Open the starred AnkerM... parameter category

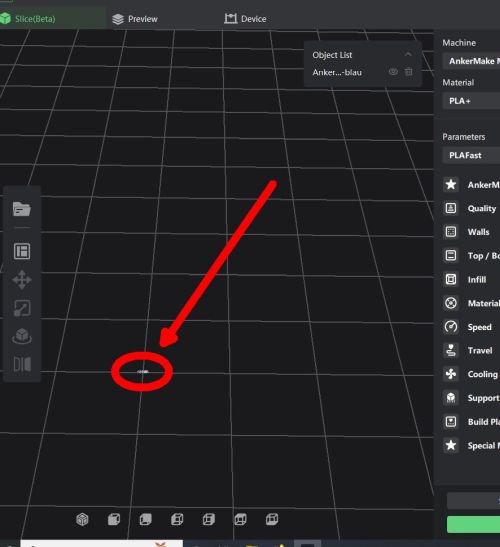coord(471,185)
